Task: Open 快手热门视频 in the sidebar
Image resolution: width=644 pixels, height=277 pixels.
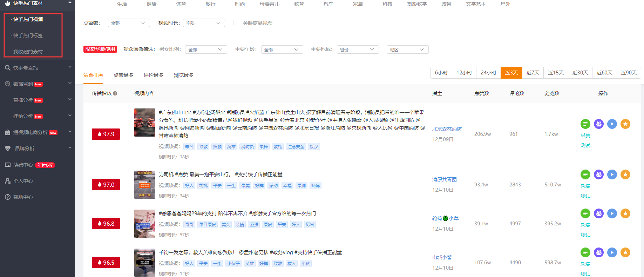Action: [x=28, y=19]
